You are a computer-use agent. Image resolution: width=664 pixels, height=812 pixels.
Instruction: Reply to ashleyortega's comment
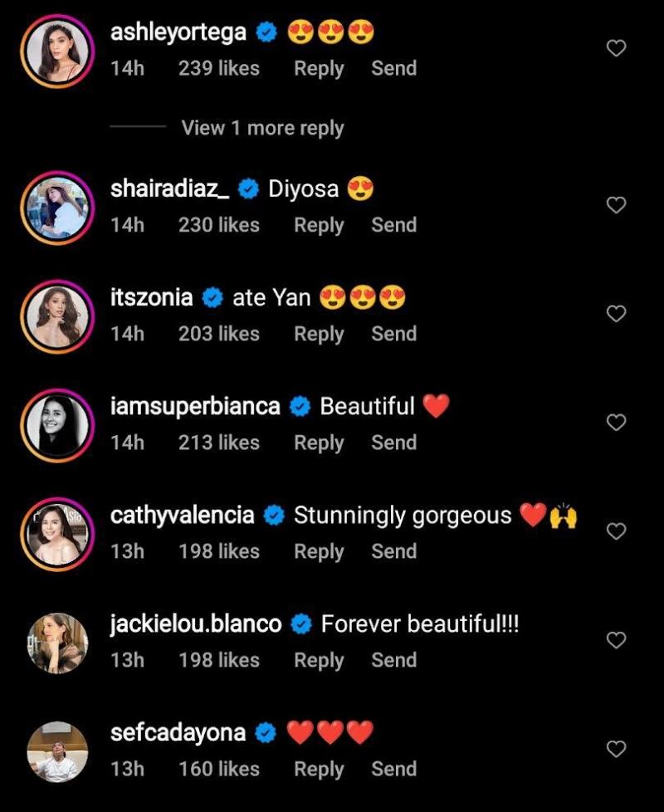tap(319, 69)
